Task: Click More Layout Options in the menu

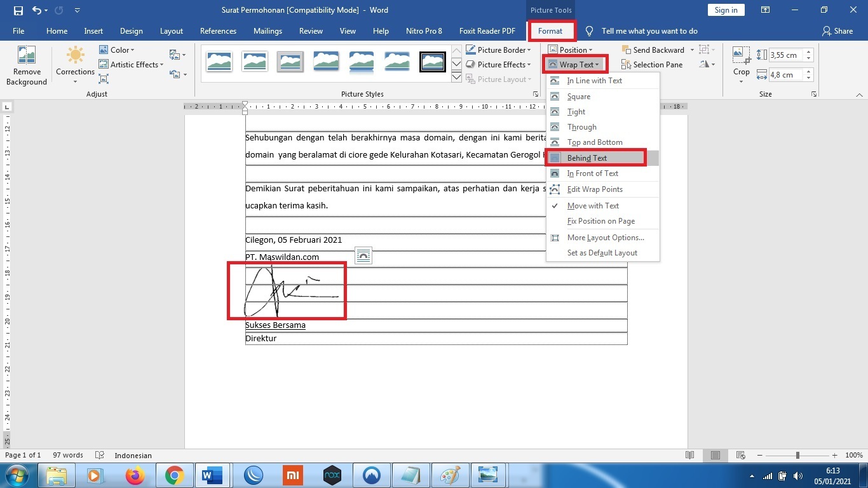Action: click(605, 237)
